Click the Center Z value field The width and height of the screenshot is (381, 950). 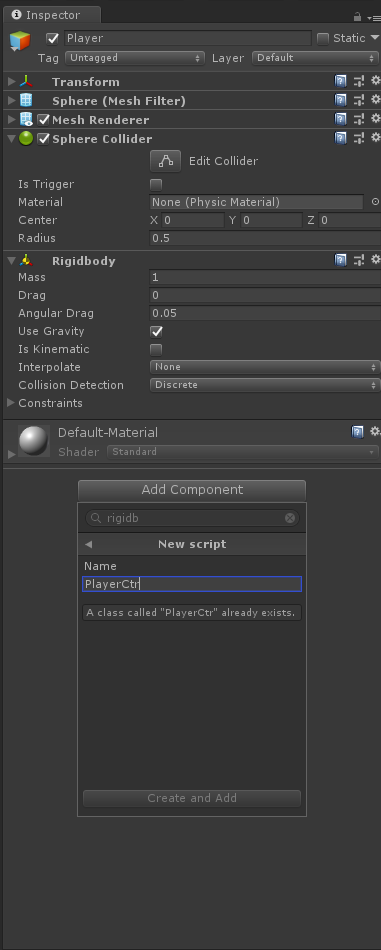point(350,220)
